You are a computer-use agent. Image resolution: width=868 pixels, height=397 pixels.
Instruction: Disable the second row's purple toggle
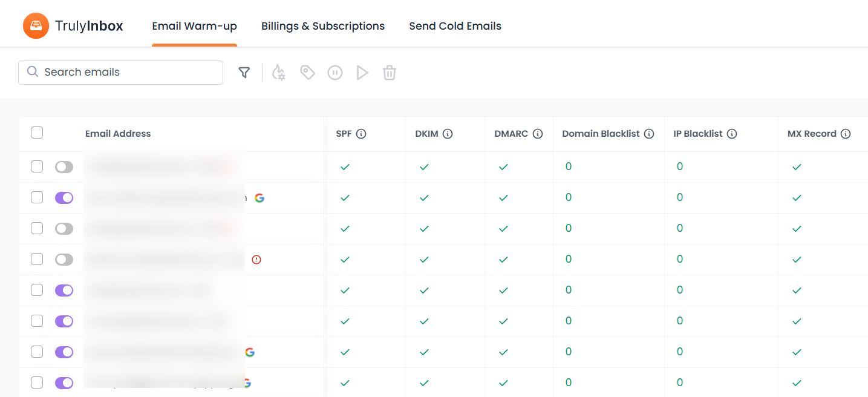(64, 198)
